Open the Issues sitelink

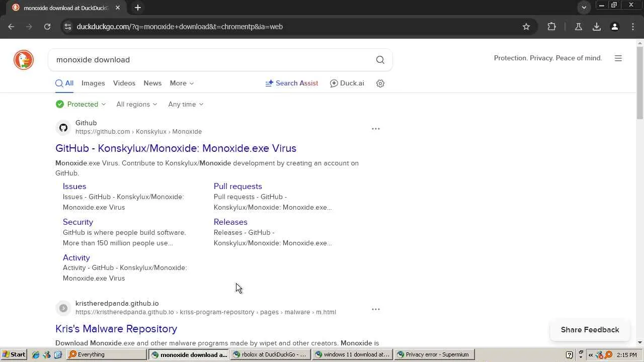[x=74, y=187]
